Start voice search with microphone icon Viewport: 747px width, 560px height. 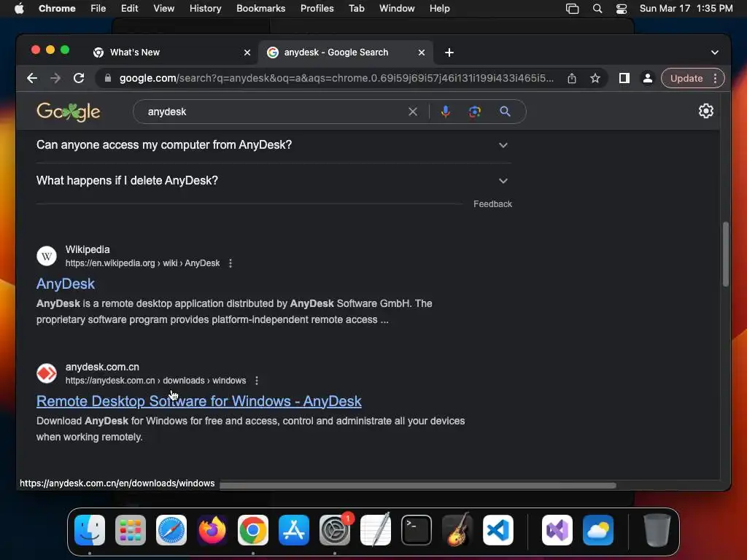[x=446, y=112]
